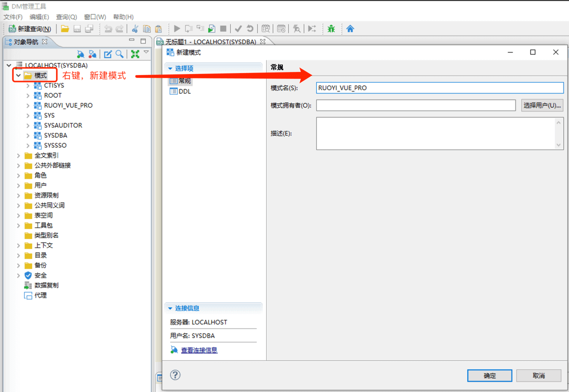Image resolution: width=569 pixels, height=392 pixels.
Task: Collapse the 选择项 section header
Action: [171, 68]
